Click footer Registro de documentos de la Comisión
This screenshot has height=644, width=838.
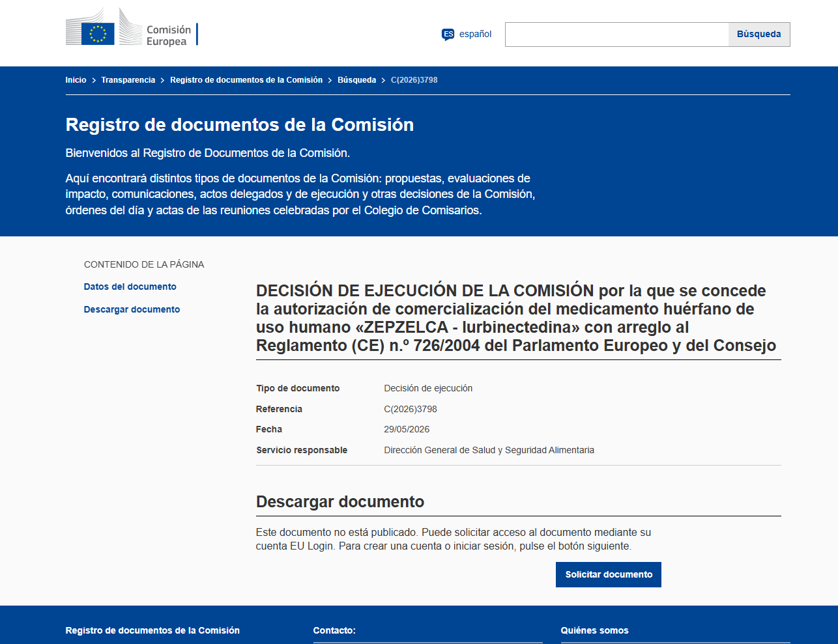click(152, 630)
